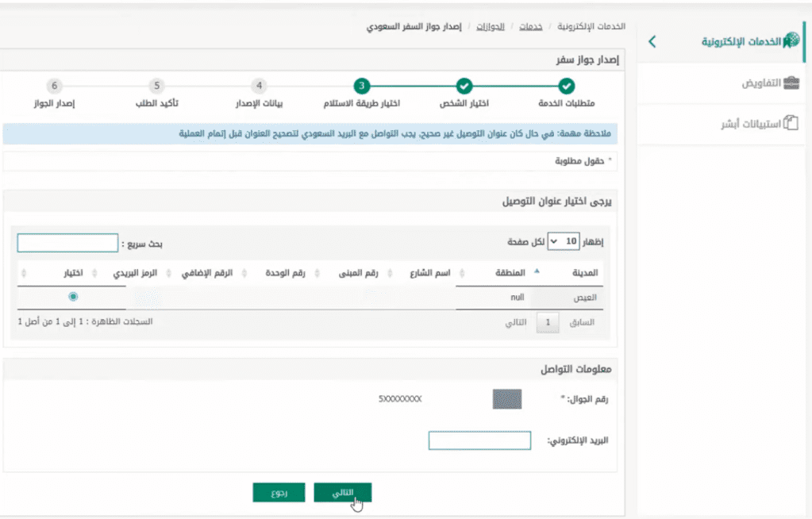Click the null region cell
This screenshot has width=812, height=519.
point(518,298)
